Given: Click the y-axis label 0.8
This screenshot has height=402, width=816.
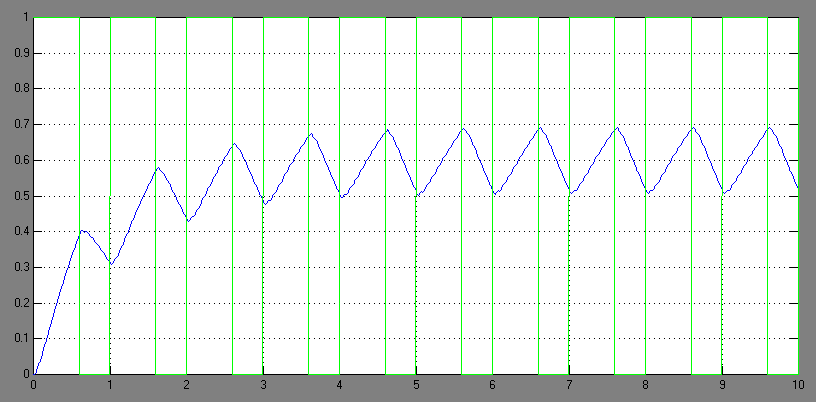Looking at the screenshot, I should [20, 89].
